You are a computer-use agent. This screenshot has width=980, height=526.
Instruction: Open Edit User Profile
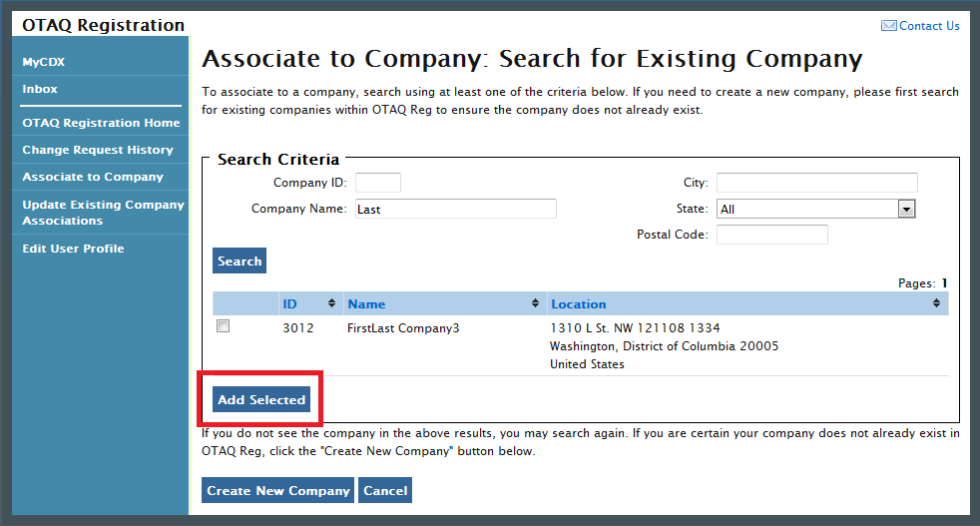click(73, 249)
